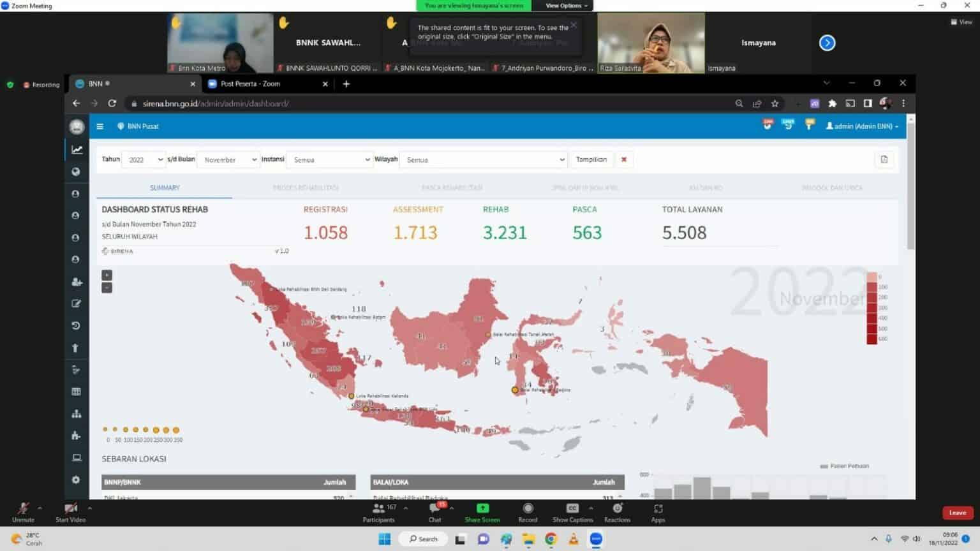
Task: Open Tahun 2022 dropdown
Action: click(x=144, y=160)
